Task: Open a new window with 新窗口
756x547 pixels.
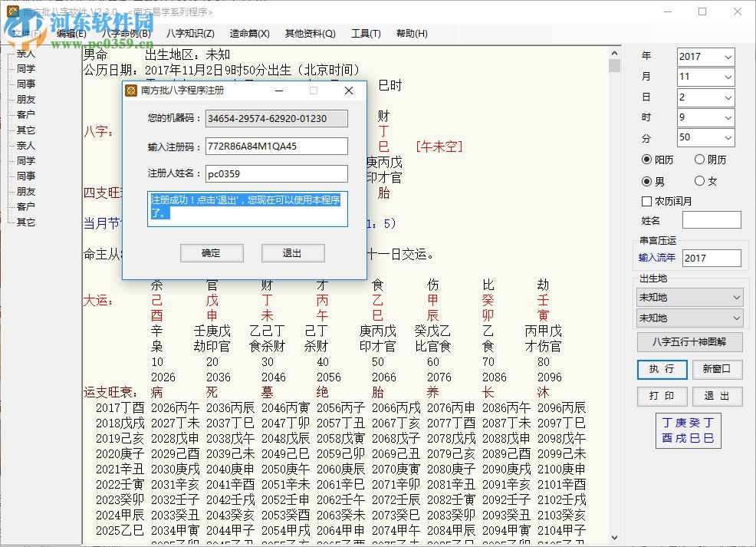Action: pos(717,369)
